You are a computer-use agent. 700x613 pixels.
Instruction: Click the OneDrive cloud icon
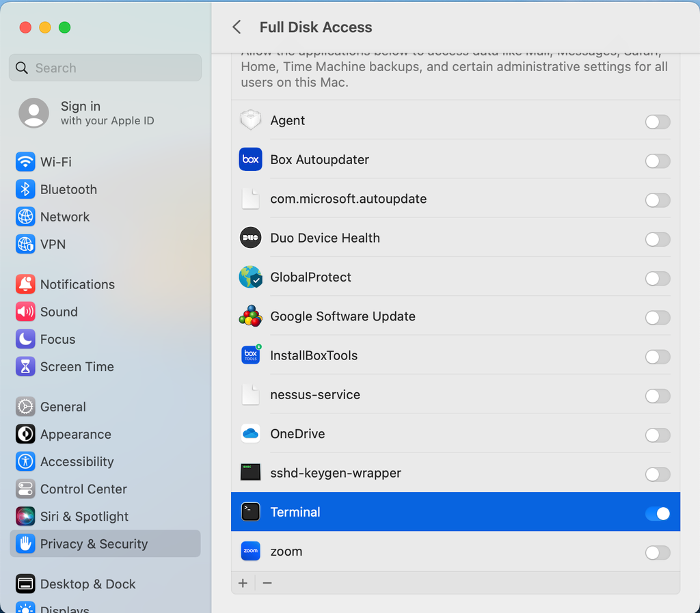(x=251, y=434)
